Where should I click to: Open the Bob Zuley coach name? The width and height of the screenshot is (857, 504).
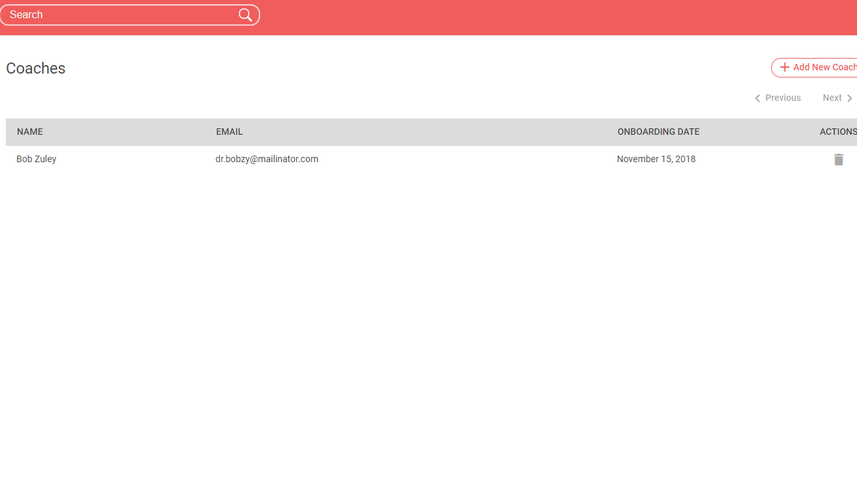[36, 159]
